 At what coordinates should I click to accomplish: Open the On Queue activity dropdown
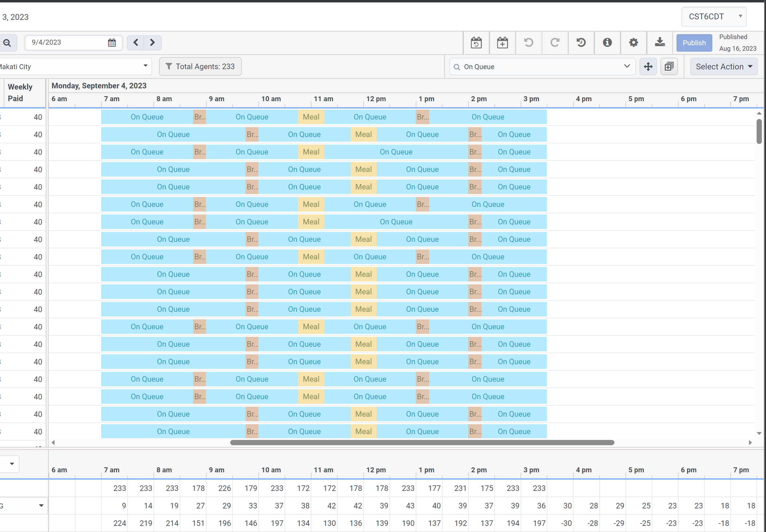542,67
